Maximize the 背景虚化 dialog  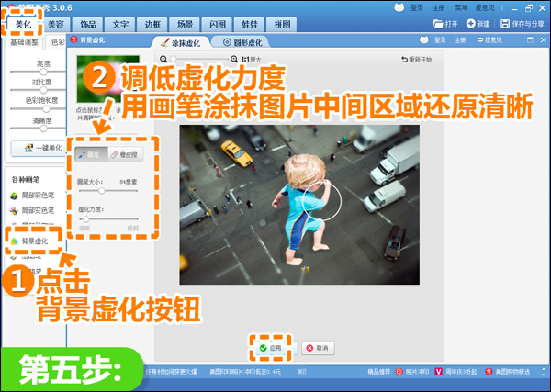[x=530, y=40]
